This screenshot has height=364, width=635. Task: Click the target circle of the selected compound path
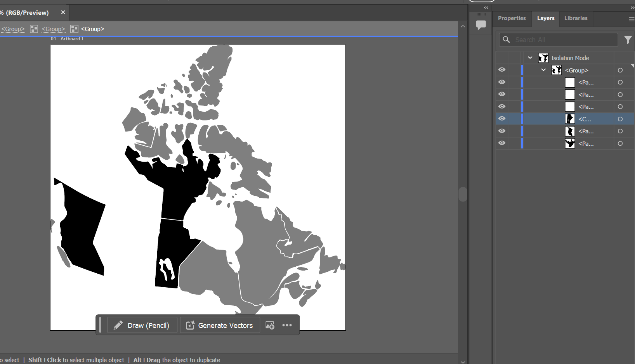click(620, 119)
